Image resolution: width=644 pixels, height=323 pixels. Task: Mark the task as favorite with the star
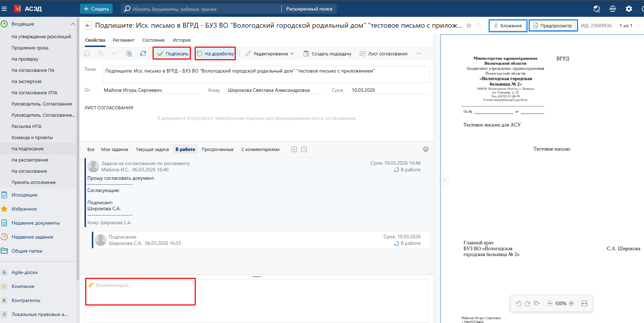(x=469, y=26)
